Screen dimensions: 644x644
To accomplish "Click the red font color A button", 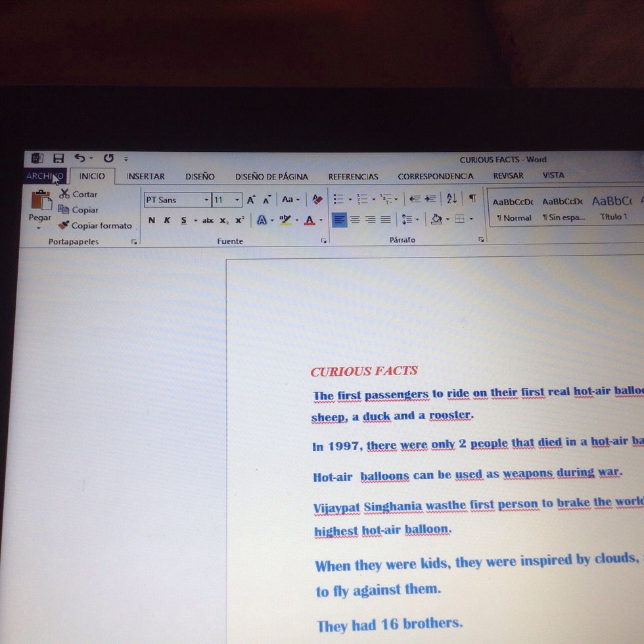I will coord(310,220).
